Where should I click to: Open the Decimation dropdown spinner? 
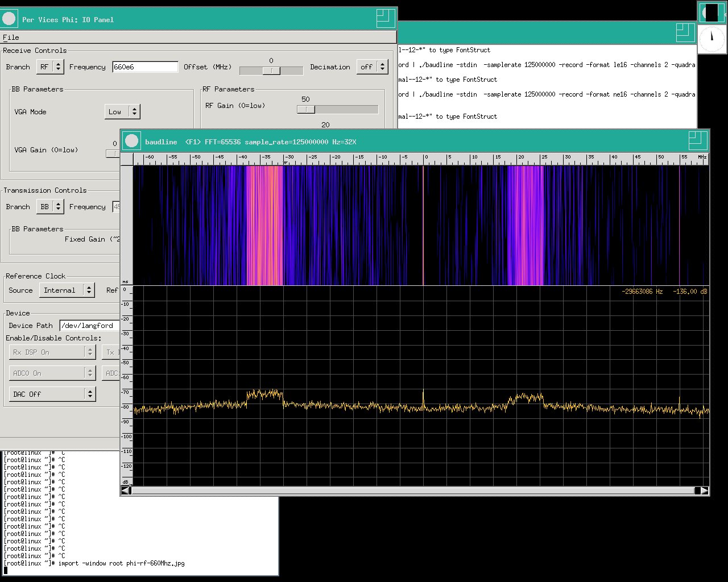click(x=373, y=66)
